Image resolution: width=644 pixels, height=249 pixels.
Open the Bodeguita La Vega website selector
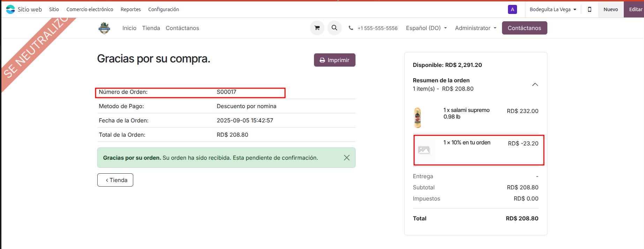(x=553, y=9)
